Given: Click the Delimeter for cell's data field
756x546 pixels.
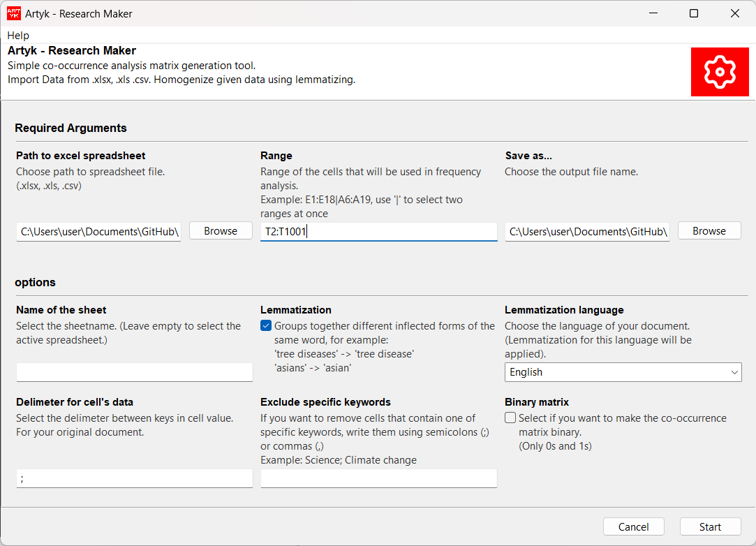Looking at the screenshot, I should coord(135,478).
